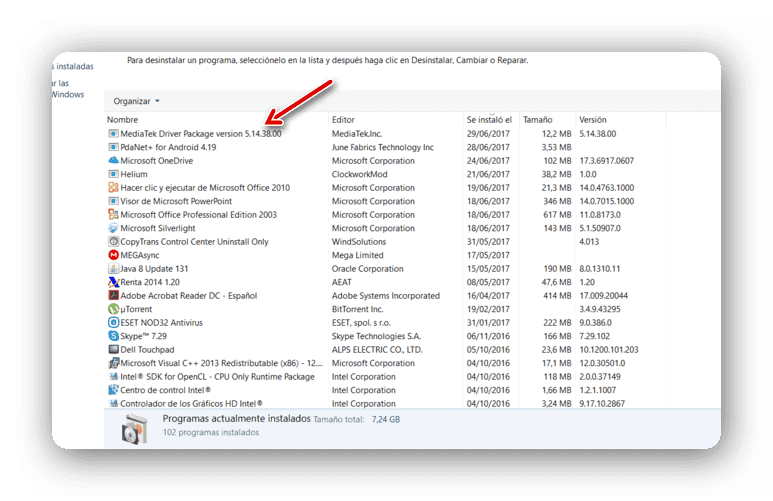Select the Microsoft Silverlight name
The image size is (773, 501).
coord(158,228)
